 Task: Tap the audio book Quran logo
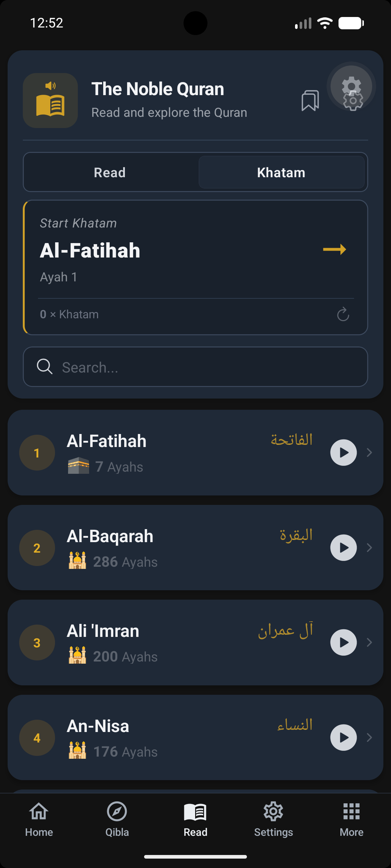point(50,101)
